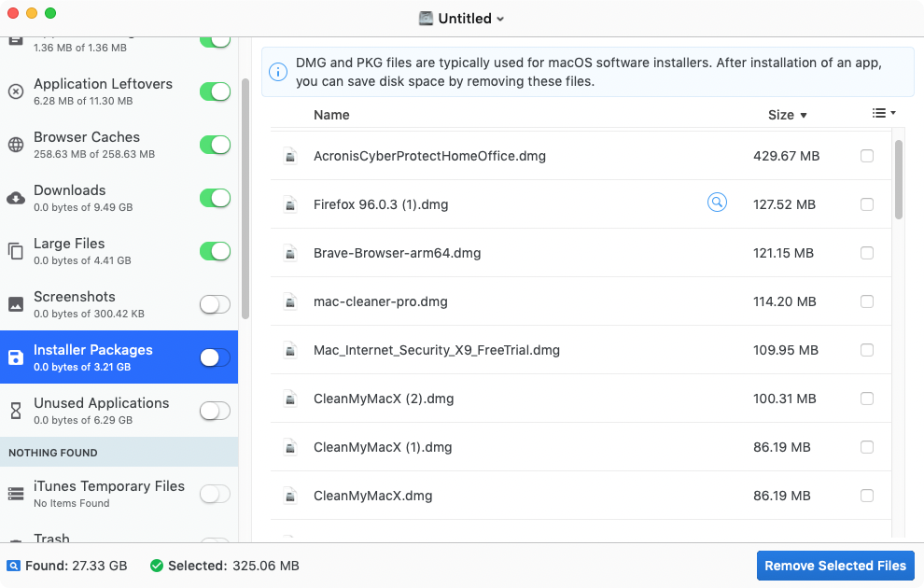The height and width of the screenshot is (588, 924).
Task: Click the CleanMyMacX (1).dmg file icon
Action: tap(290, 447)
